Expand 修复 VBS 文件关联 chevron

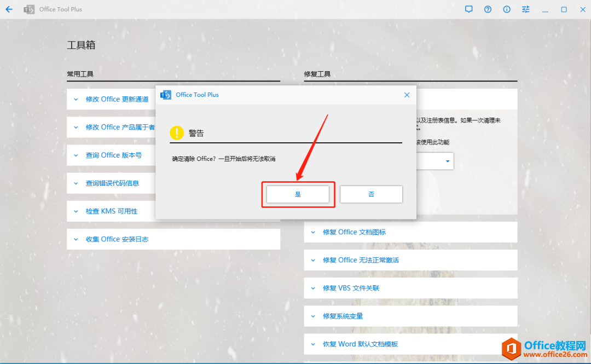pyautogui.click(x=313, y=288)
